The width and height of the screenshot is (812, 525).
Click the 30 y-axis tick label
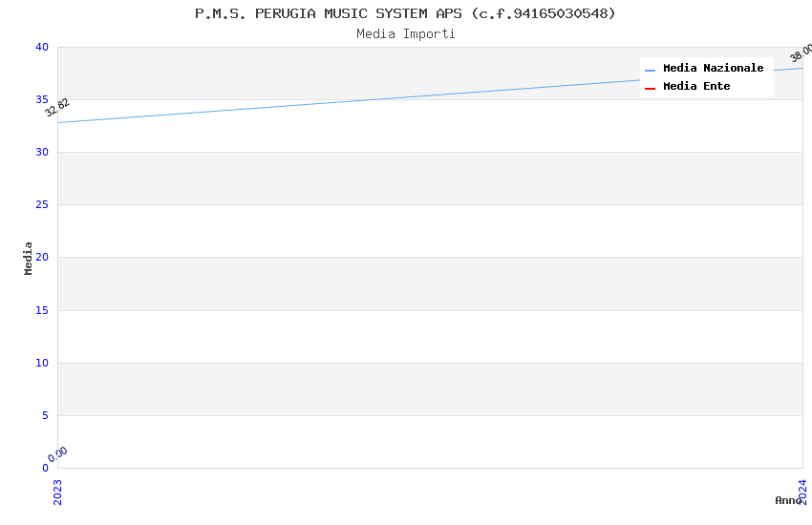point(42,153)
